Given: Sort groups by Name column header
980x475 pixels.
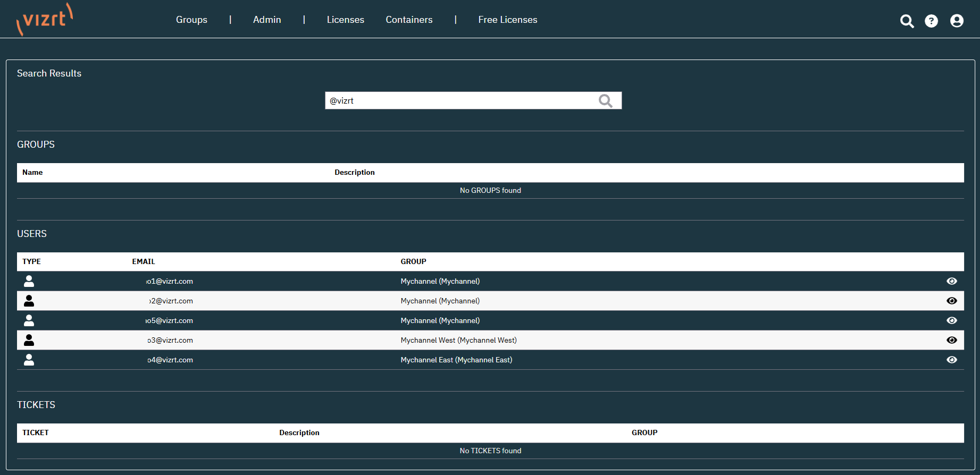Looking at the screenshot, I should (x=32, y=172).
